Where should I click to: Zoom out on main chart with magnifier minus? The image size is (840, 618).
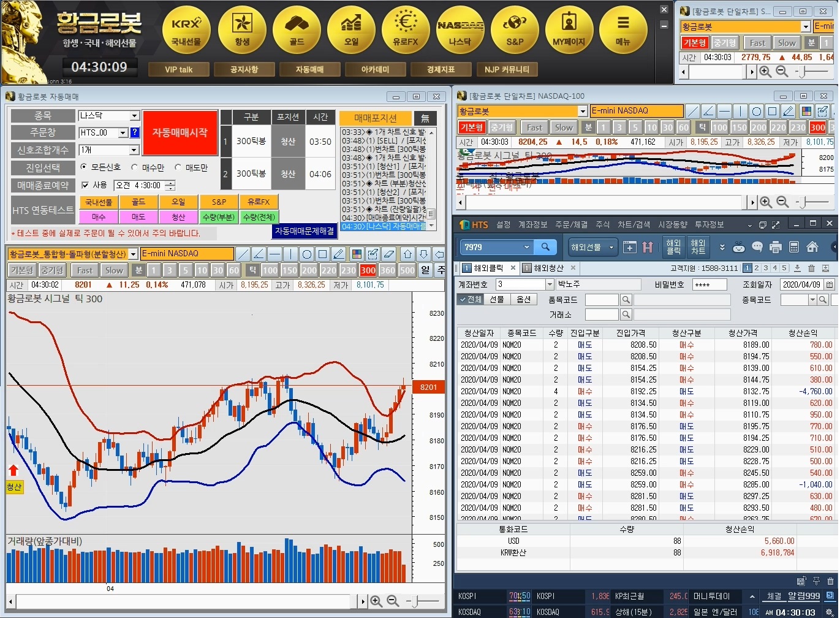(393, 601)
